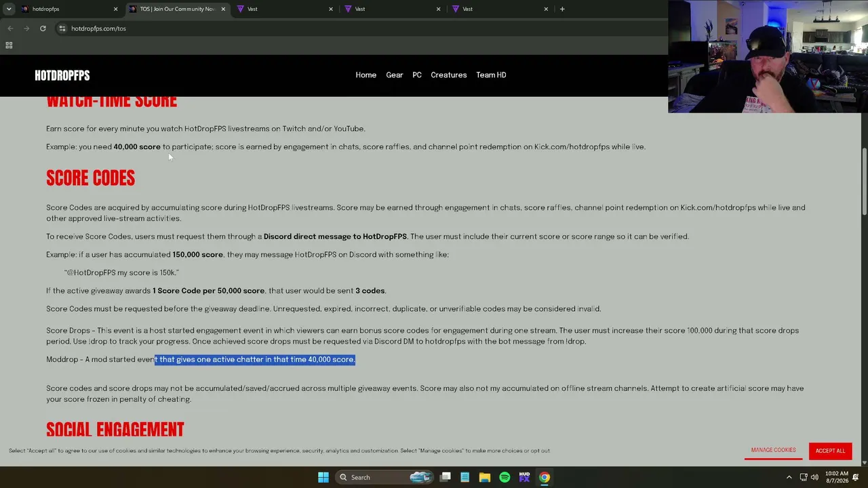Open the notifications bell icon
The image size is (868, 488).
[x=856, y=477]
